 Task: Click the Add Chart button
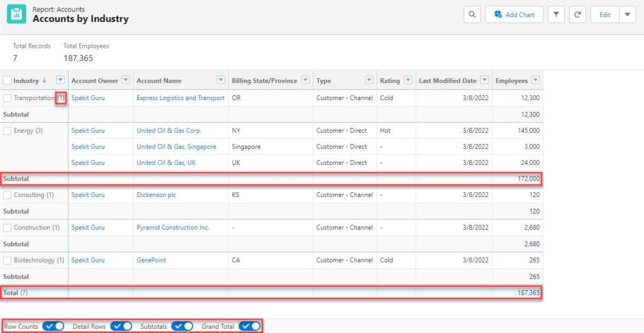[514, 15]
